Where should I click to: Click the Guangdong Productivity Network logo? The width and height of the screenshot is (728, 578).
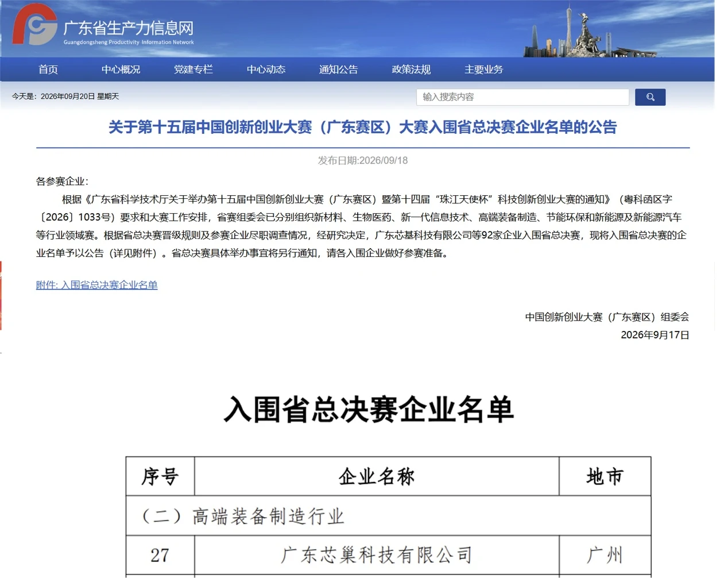35,25
